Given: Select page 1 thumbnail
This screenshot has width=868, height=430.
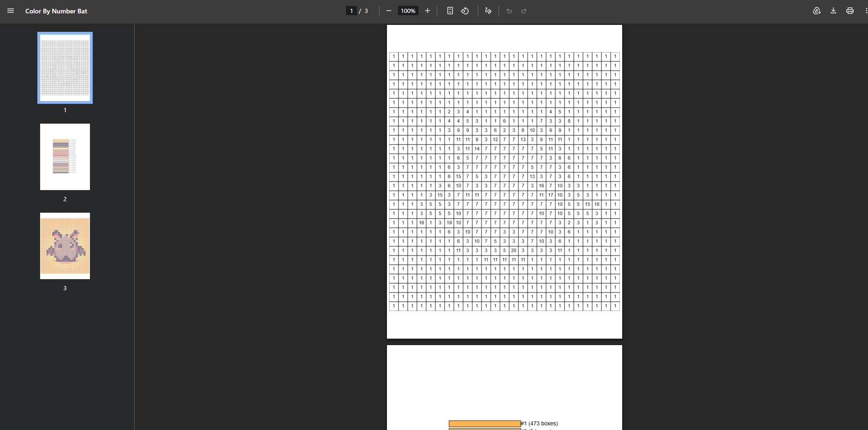Looking at the screenshot, I should click(x=65, y=68).
